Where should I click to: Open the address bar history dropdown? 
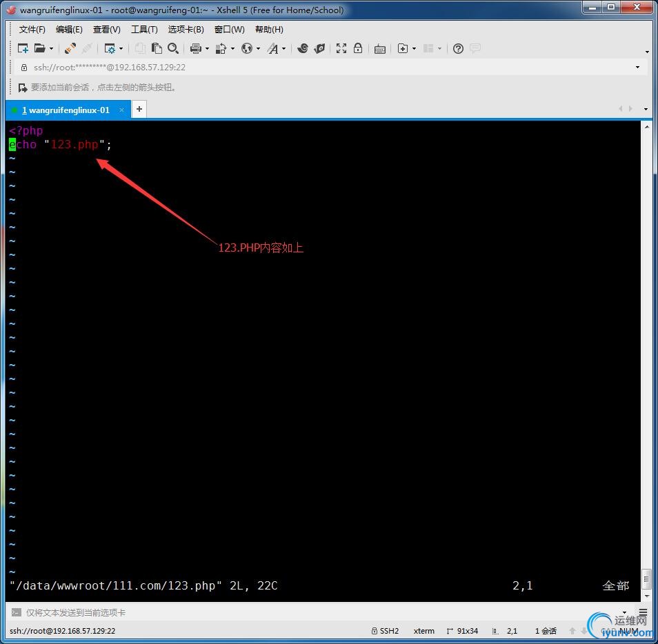(637, 68)
